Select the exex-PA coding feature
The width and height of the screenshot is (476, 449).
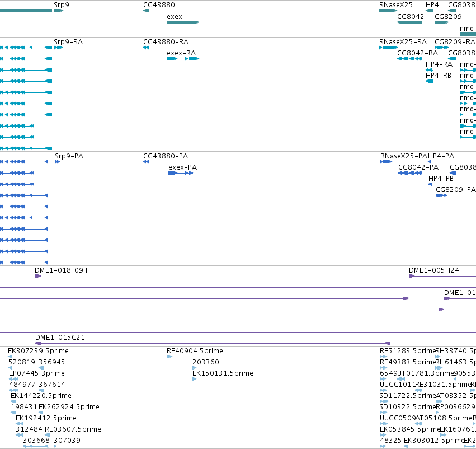coord(181,173)
